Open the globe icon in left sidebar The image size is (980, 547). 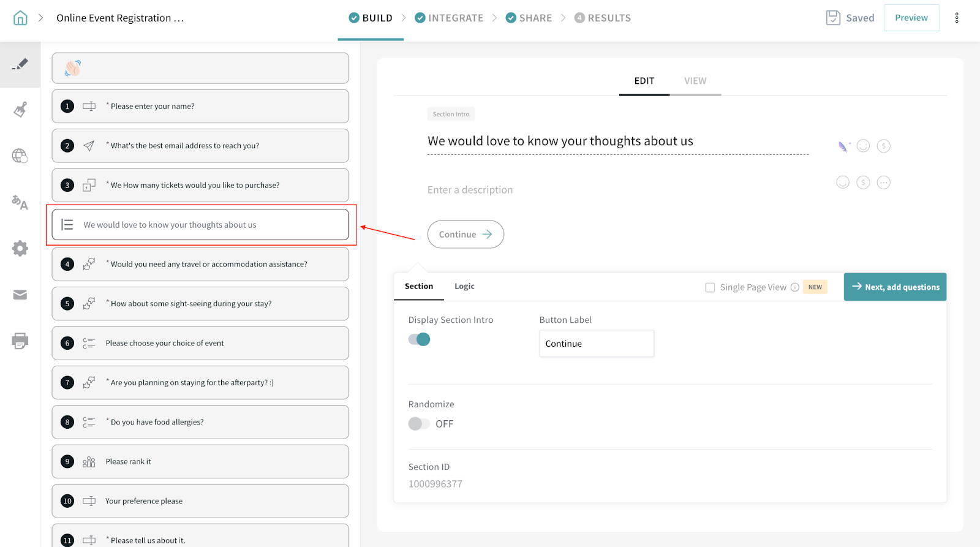[20, 156]
